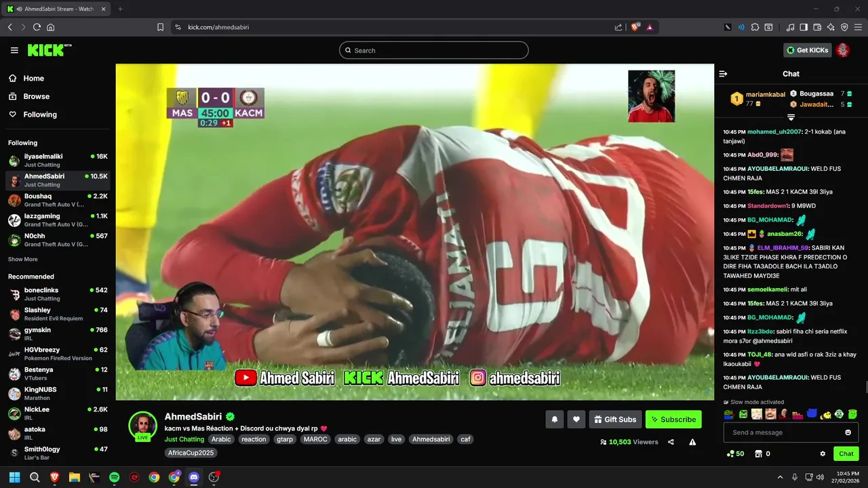Click the Brave Shields icon in address bar
Image resolution: width=868 pixels, height=488 pixels.
click(x=635, y=27)
